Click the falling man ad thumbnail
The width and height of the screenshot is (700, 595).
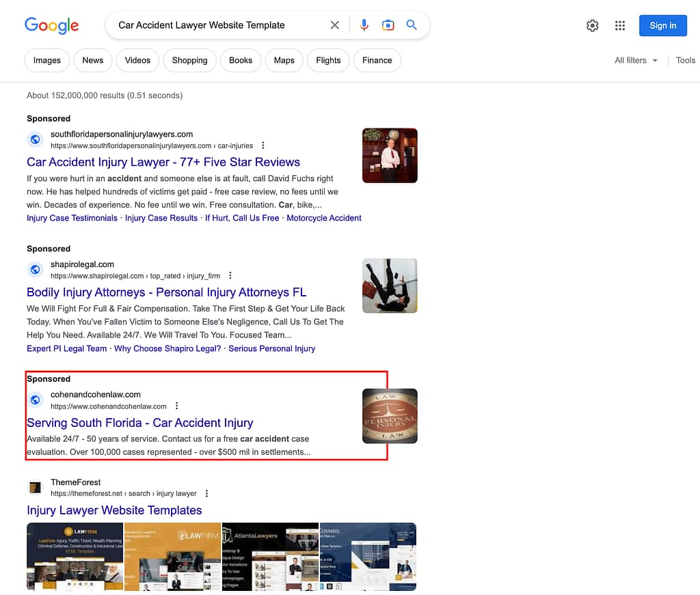coord(390,286)
